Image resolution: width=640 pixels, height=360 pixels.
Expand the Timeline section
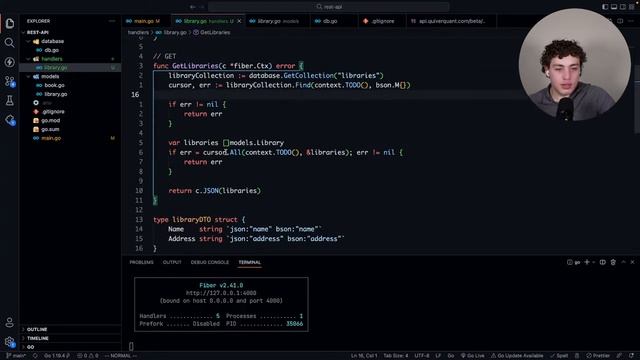point(70,338)
